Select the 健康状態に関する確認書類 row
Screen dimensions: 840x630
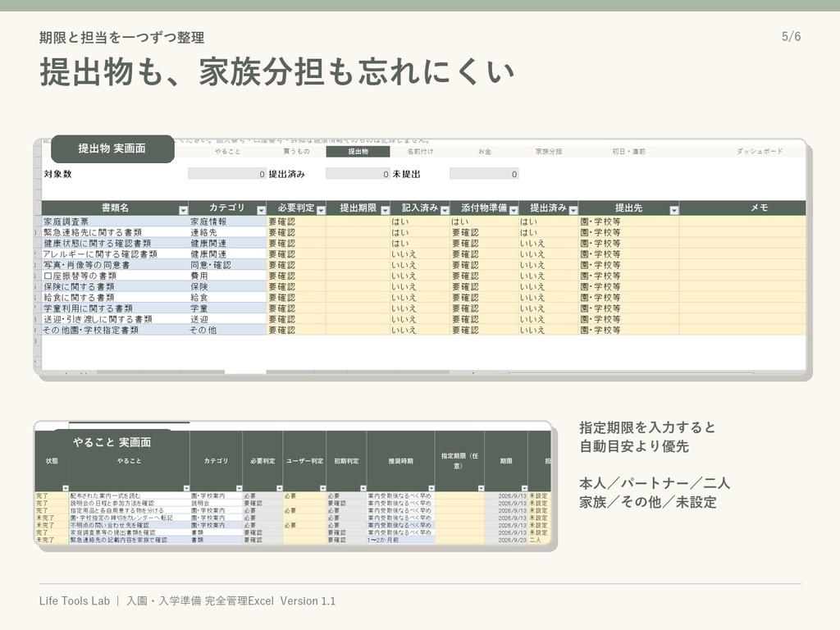[114, 243]
